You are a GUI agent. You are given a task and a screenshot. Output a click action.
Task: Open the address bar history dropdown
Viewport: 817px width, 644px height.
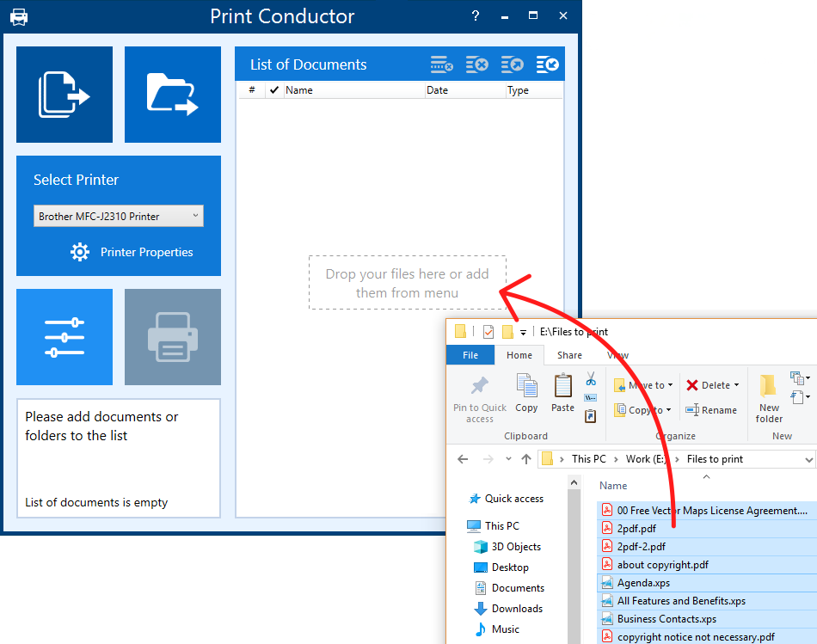pyautogui.click(x=808, y=459)
